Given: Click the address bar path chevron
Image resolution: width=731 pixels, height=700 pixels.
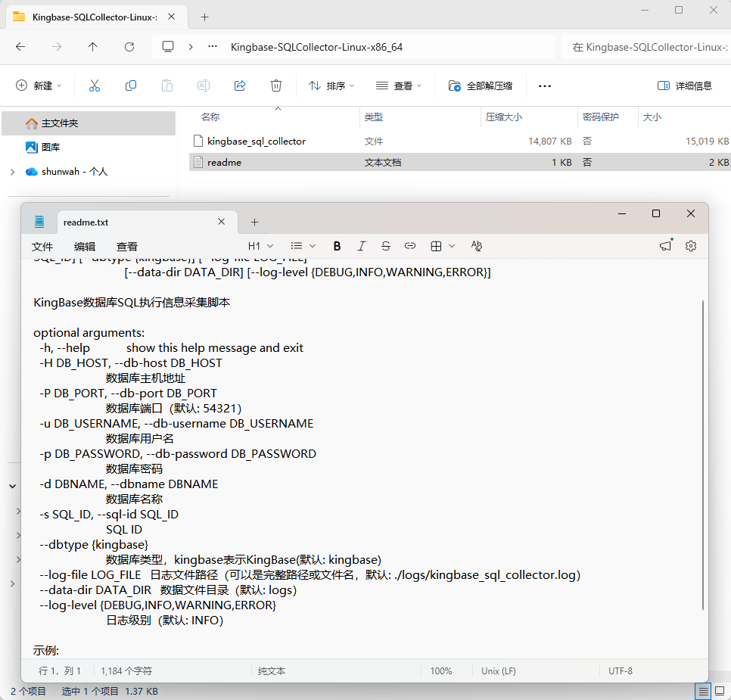Looking at the screenshot, I should pos(191,47).
